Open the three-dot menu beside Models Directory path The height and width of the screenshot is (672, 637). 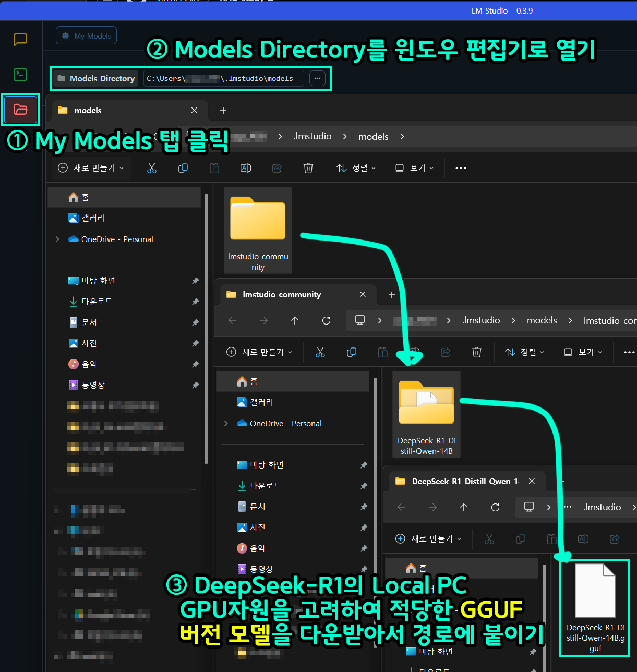click(317, 78)
